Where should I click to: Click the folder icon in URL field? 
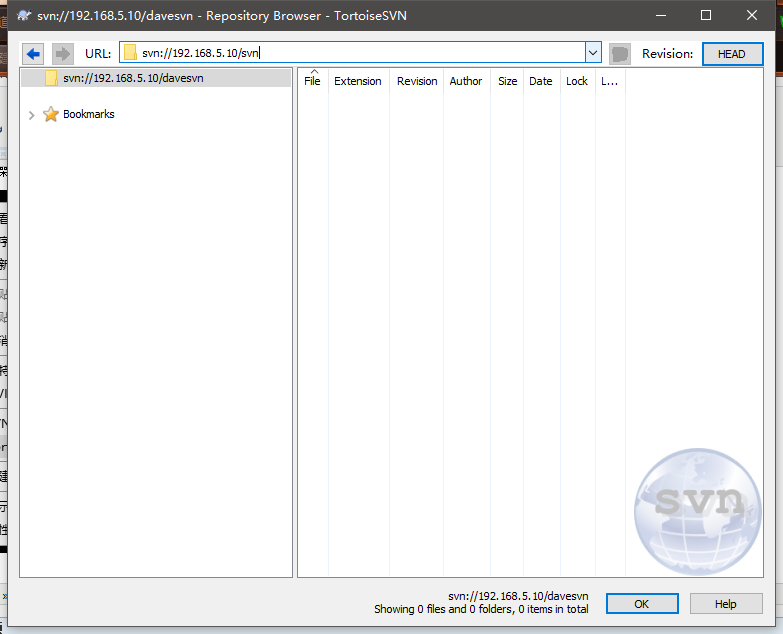coord(130,52)
